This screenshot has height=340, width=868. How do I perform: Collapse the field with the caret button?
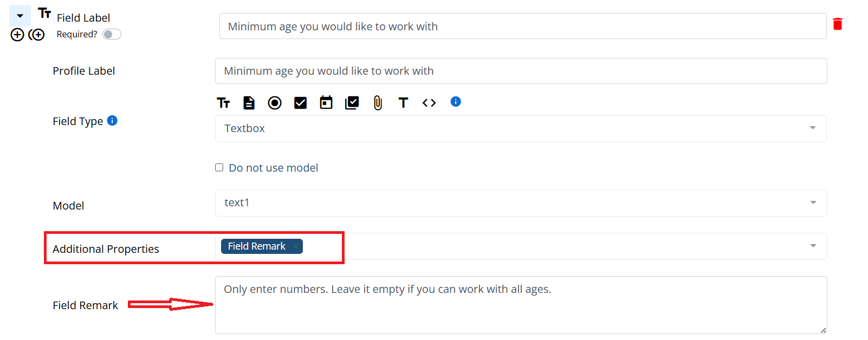coord(20,16)
